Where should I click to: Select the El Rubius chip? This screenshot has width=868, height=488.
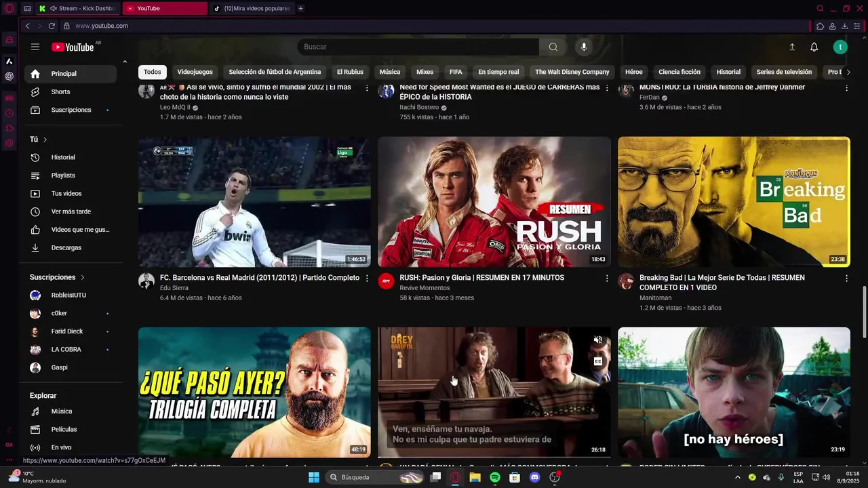click(x=350, y=72)
